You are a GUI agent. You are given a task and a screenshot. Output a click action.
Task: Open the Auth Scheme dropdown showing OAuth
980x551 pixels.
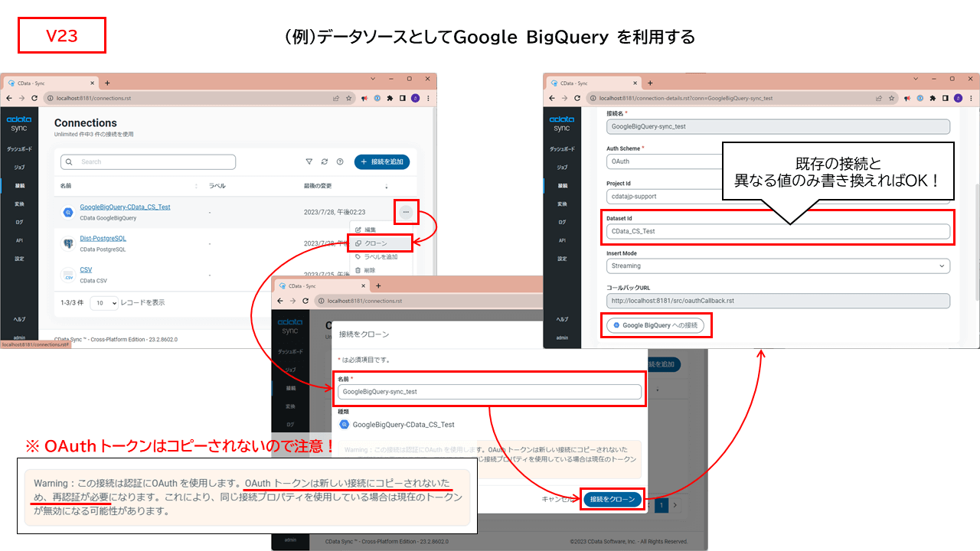665,161
